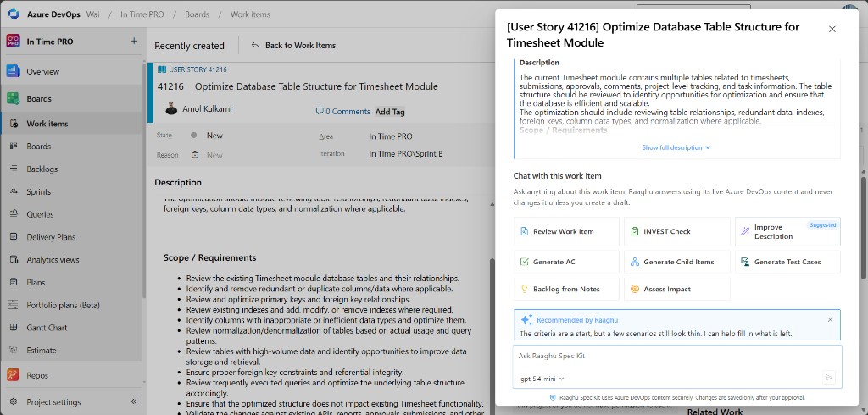The image size is (868, 415).
Task: Click the Add Tag button
Action: click(x=390, y=112)
